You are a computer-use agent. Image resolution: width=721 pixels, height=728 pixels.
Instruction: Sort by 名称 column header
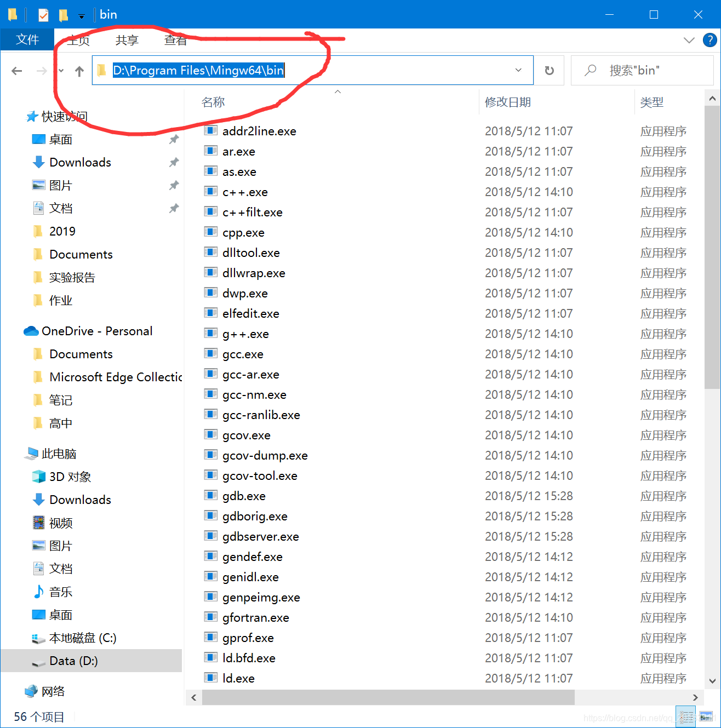tap(213, 102)
